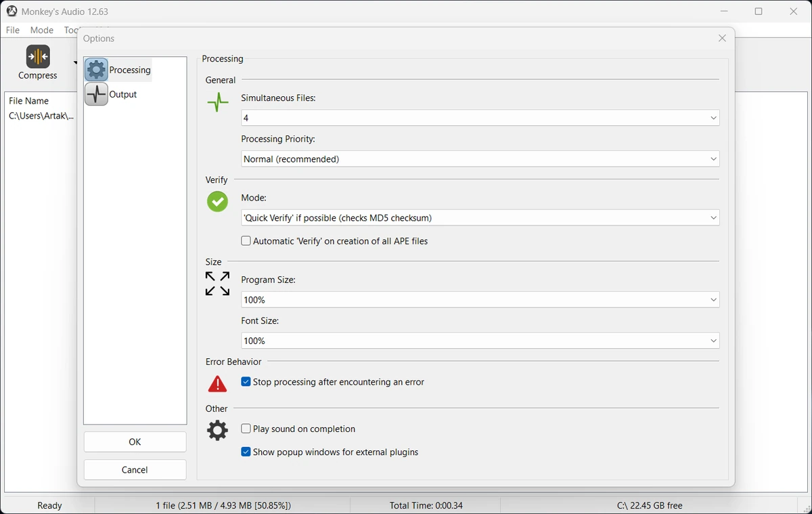The width and height of the screenshot is (812, 514).
Task: Click the File Name column header
Action: pos(29,101)
